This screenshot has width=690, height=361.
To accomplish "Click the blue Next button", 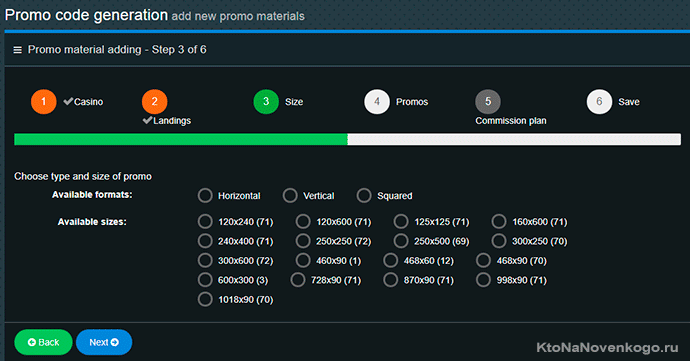I will [104, 342].
